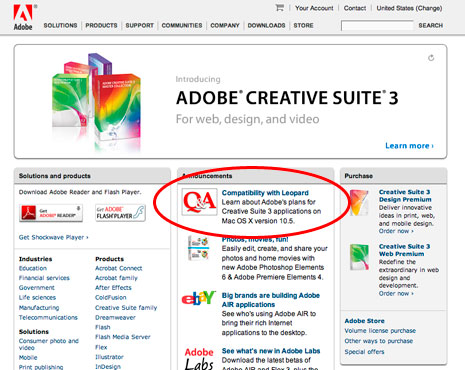Image resolution: width=465 pixels, height=370 pixels.
Task: Click the banner replay icon
Action: pos(431,58)
